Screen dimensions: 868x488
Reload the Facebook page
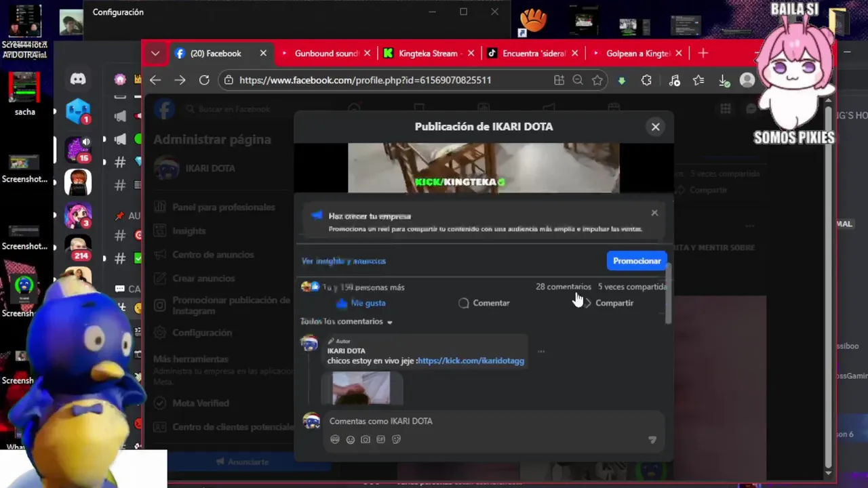(204, 80)
